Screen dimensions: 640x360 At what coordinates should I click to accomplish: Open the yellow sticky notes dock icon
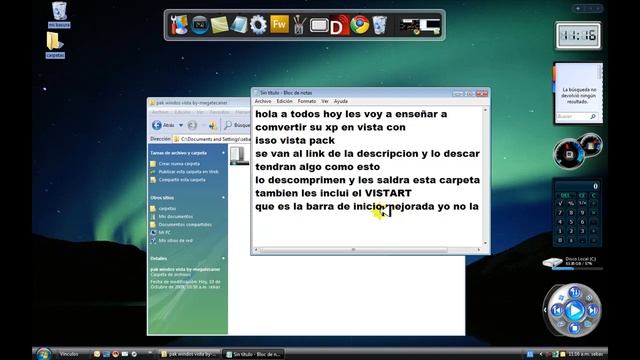pos(219,25)
